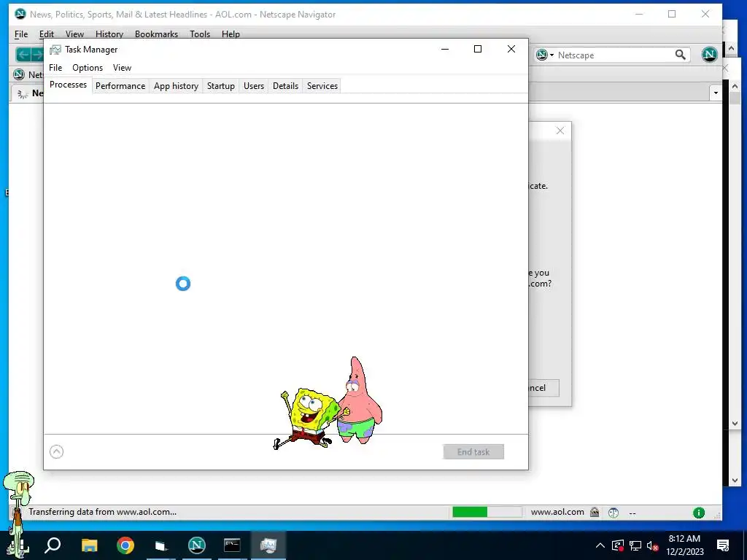
Task: Open the notification center icon
Action: pos(723,545)
